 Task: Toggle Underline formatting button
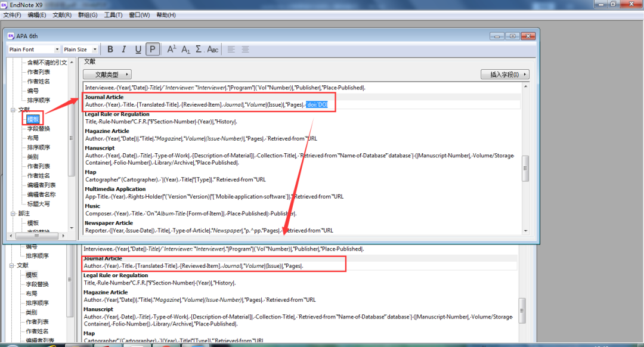(138, 49)
